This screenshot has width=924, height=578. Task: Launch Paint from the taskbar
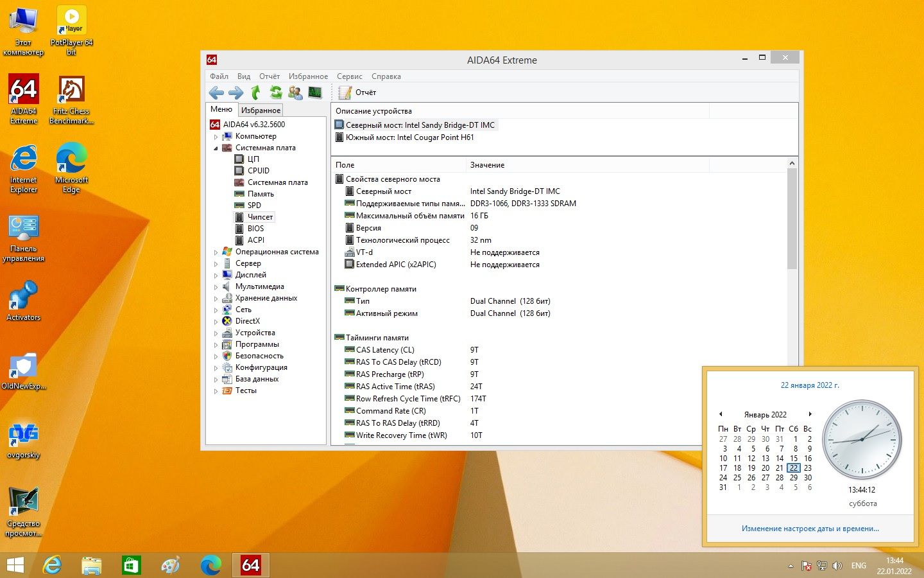click(x=171, y=565)
